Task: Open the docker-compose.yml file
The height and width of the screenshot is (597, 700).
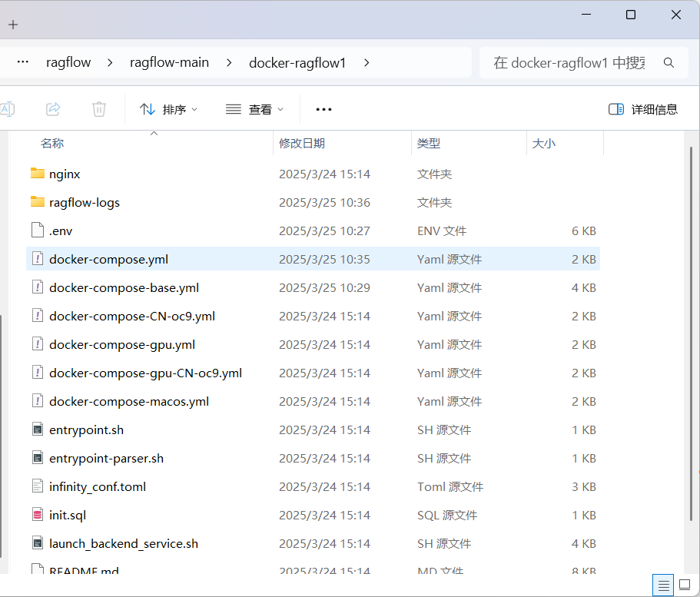Action: click(108, 259)
